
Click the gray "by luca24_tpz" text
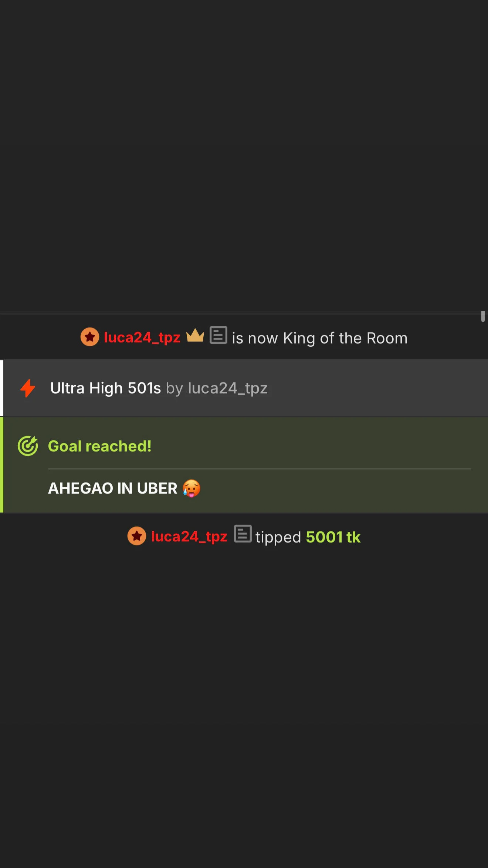[x=217, y=388]
